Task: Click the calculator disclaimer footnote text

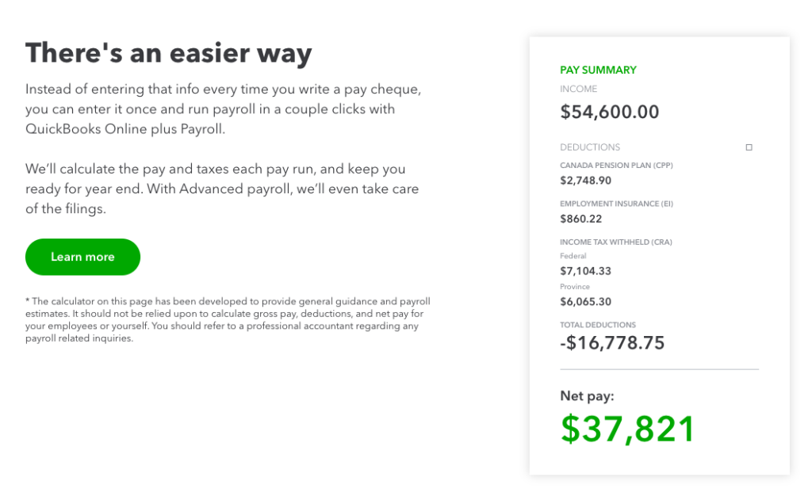Action: [228, 320]
